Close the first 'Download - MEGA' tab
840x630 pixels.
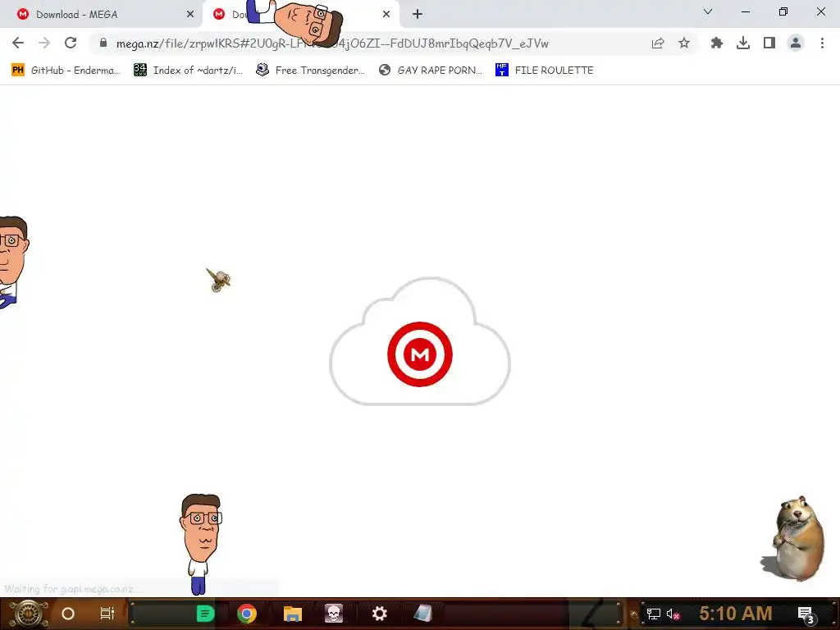coord(190,15)
